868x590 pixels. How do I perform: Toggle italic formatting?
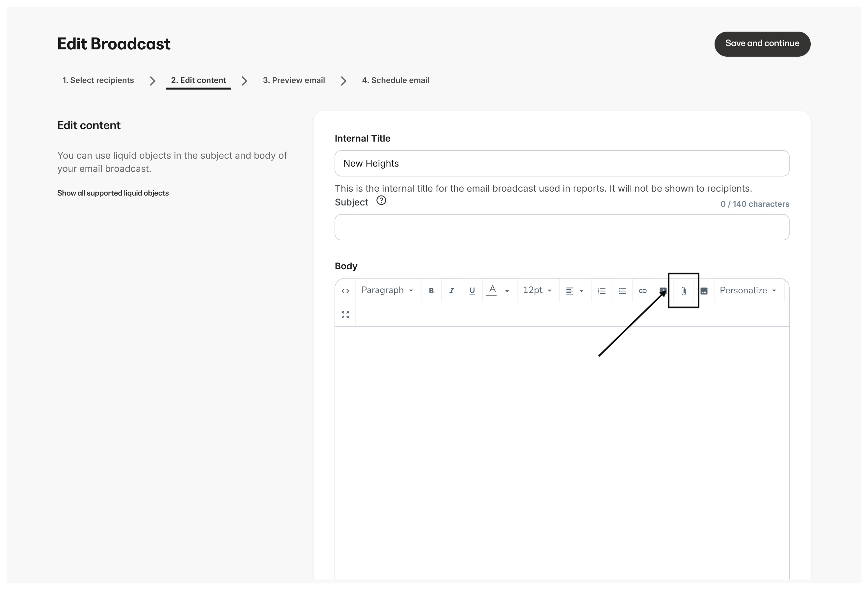pyautogui.click(x=451, y=291)
